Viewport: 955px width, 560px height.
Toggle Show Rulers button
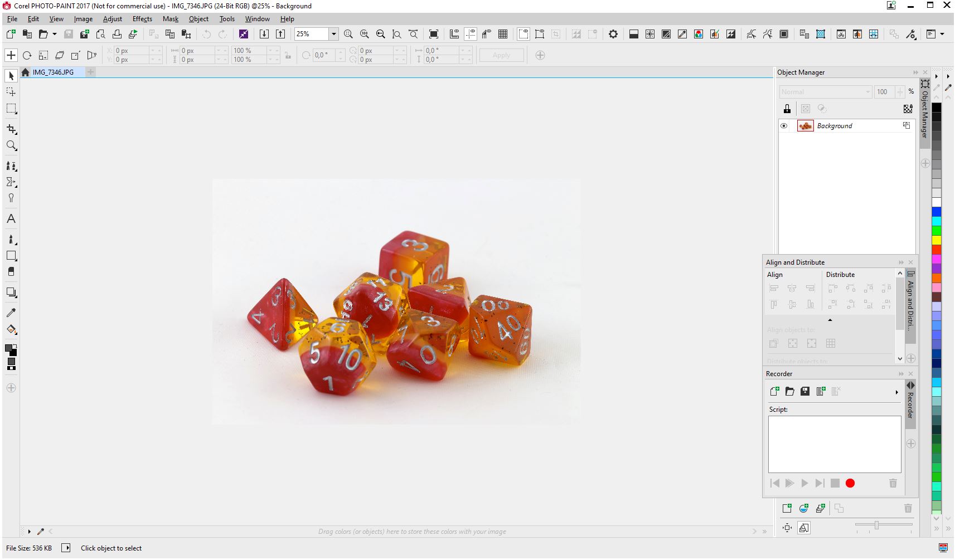click(x=454, y=34)
